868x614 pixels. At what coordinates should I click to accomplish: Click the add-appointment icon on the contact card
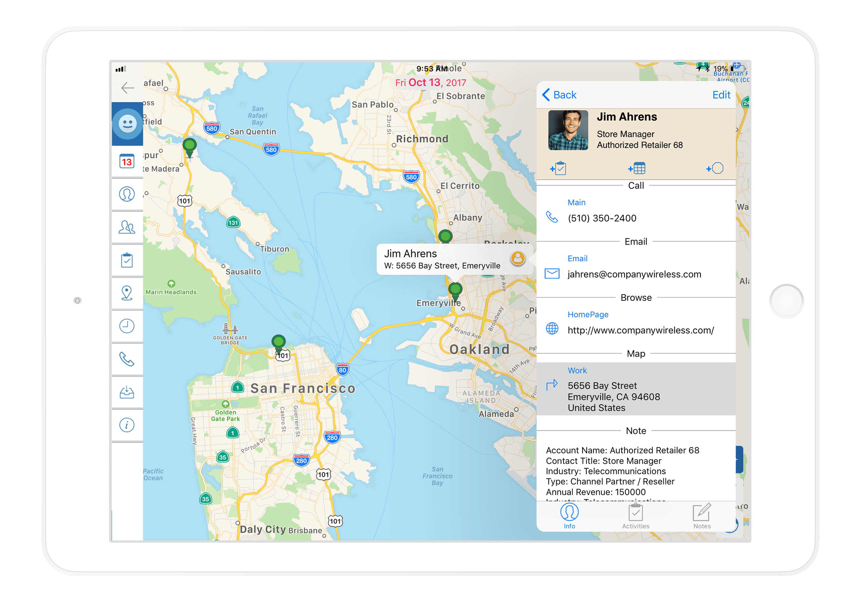[x=637, y=168]
